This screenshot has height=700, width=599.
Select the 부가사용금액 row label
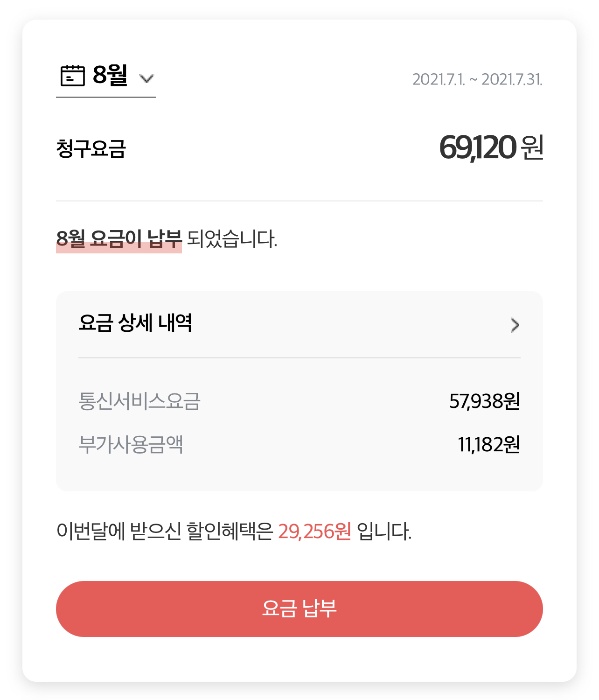tap(131, 444)
